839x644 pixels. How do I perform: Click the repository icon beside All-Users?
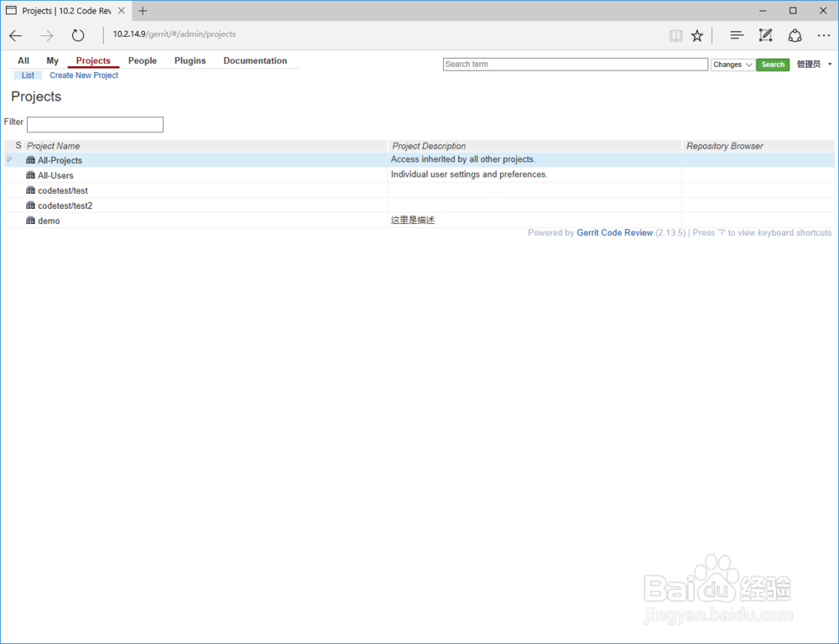pos(29,175)
